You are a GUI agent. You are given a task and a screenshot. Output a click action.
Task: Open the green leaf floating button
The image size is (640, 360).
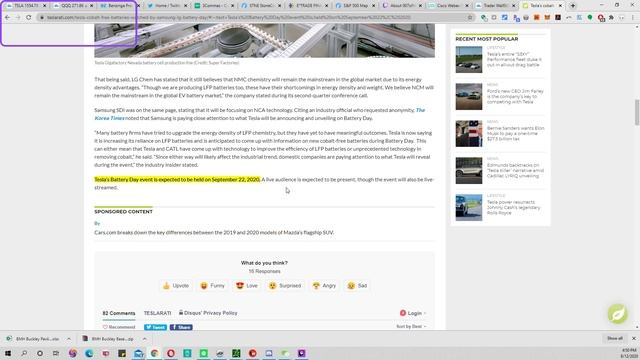(x=618, y=314)
